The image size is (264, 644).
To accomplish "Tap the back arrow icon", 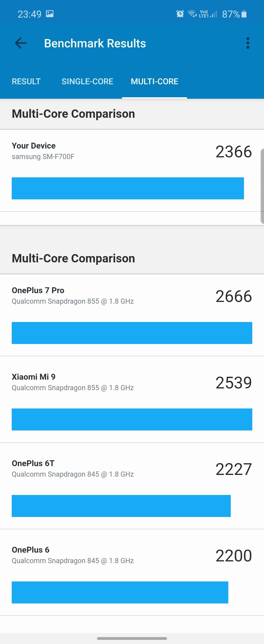I will [21, 43].
